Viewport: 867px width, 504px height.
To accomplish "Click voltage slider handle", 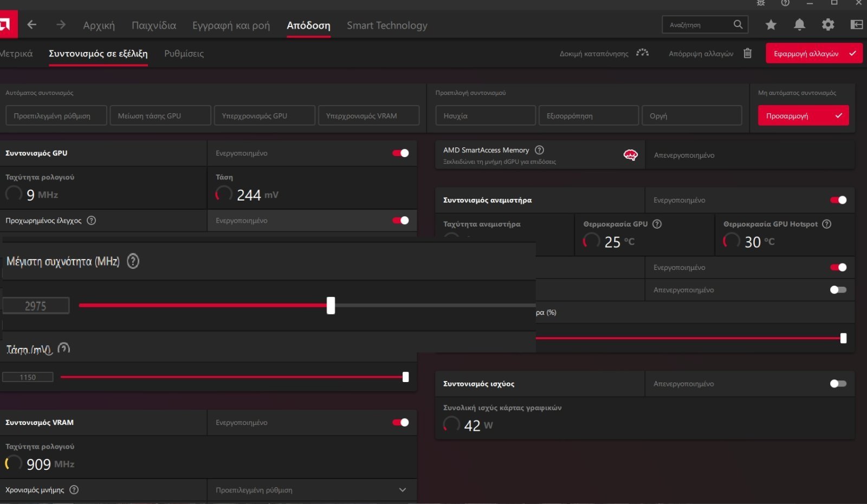I will pyautogui.click(x=405, y=377).
